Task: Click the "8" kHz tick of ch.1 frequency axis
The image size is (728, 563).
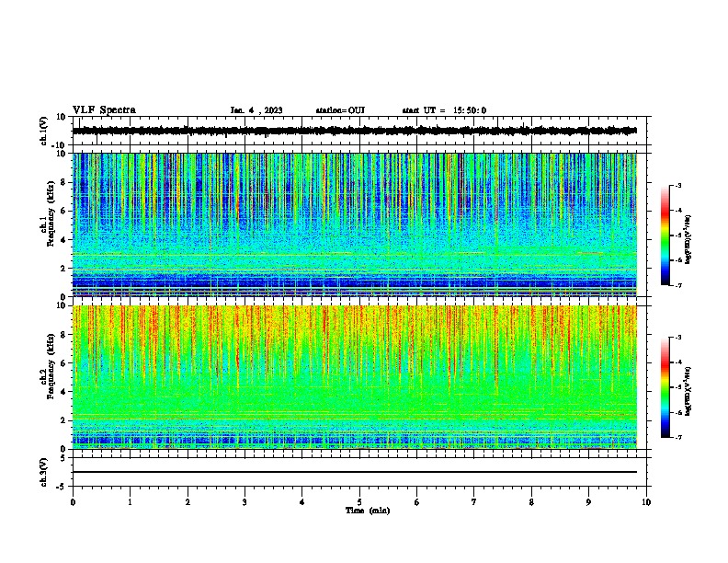Action: coord(63,182)
